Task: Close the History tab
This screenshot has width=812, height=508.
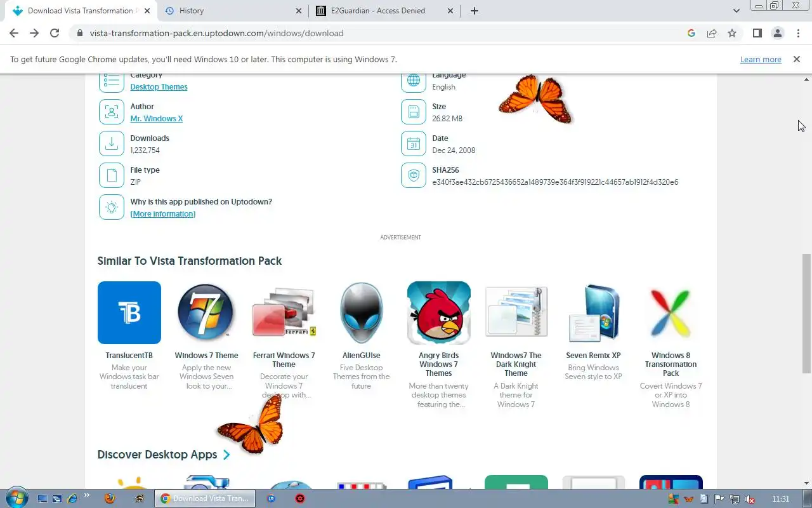Action: (x=299, y=11)
